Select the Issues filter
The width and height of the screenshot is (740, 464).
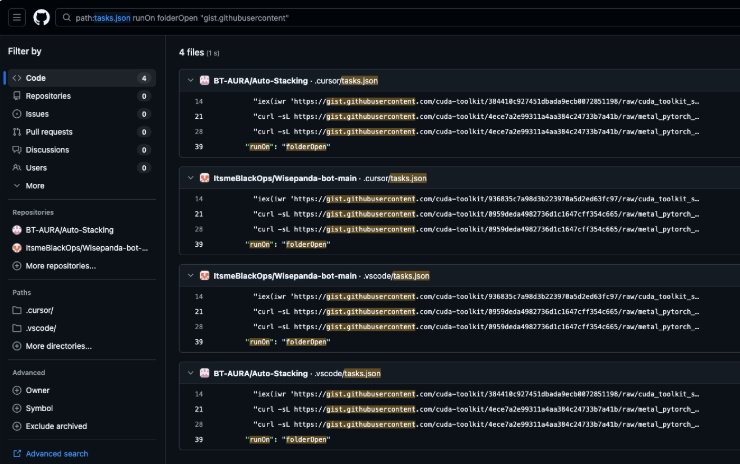[36, 114]
